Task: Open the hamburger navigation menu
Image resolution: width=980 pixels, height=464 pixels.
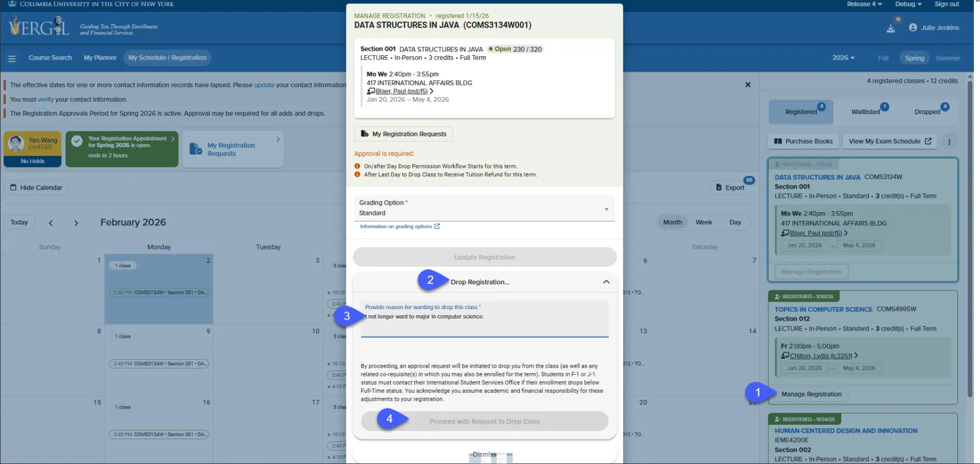Action: point(12,58)
